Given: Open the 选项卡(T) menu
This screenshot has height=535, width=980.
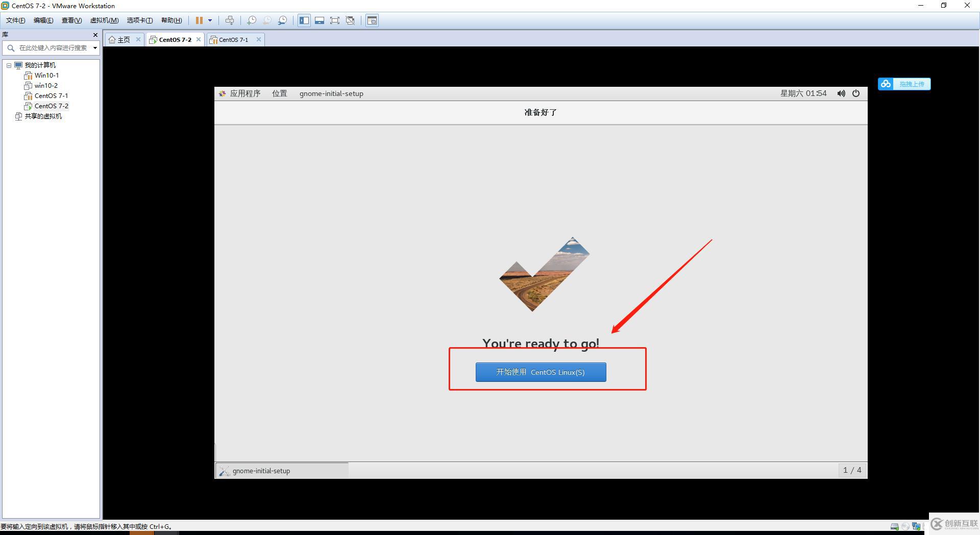Looking at the screenshot, I should (x=140, y=20).
